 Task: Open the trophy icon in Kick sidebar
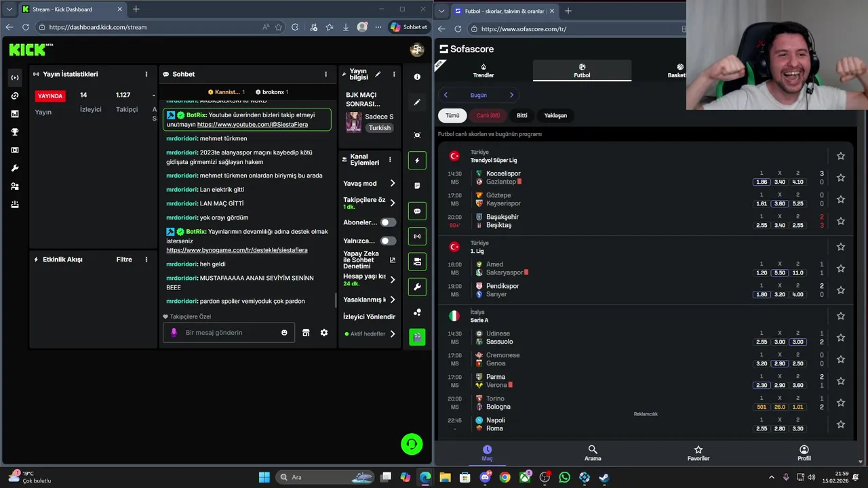coord(15,132)
